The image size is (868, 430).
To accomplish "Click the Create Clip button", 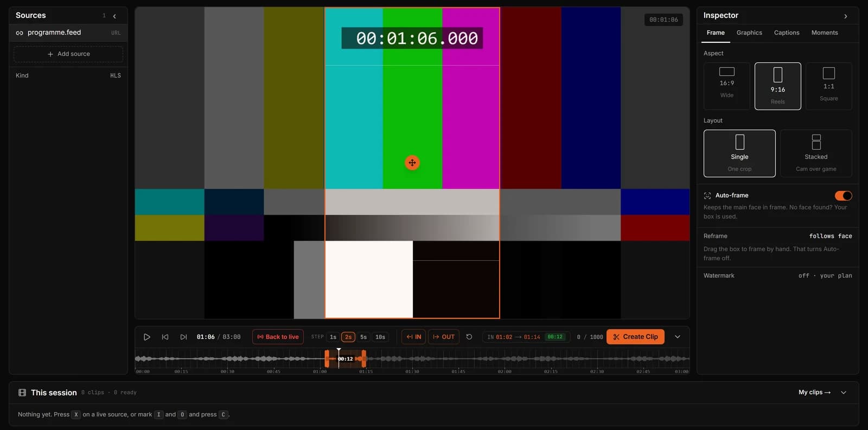I will click(x=635, y=337).
